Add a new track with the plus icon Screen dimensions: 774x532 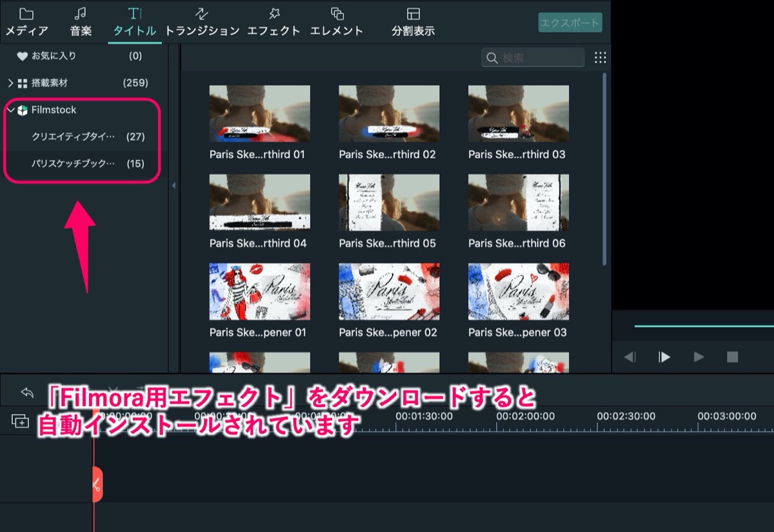pyautogui.click(x=21, y=422)
